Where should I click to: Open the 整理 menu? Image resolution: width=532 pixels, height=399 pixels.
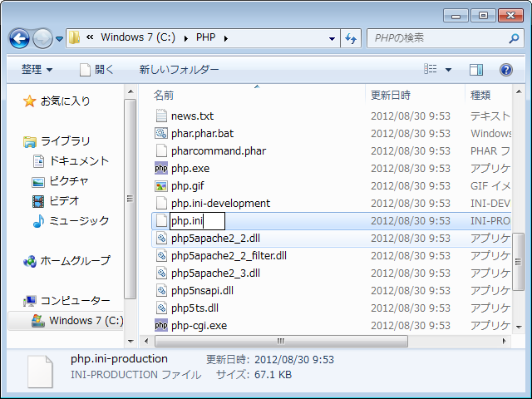37,70
